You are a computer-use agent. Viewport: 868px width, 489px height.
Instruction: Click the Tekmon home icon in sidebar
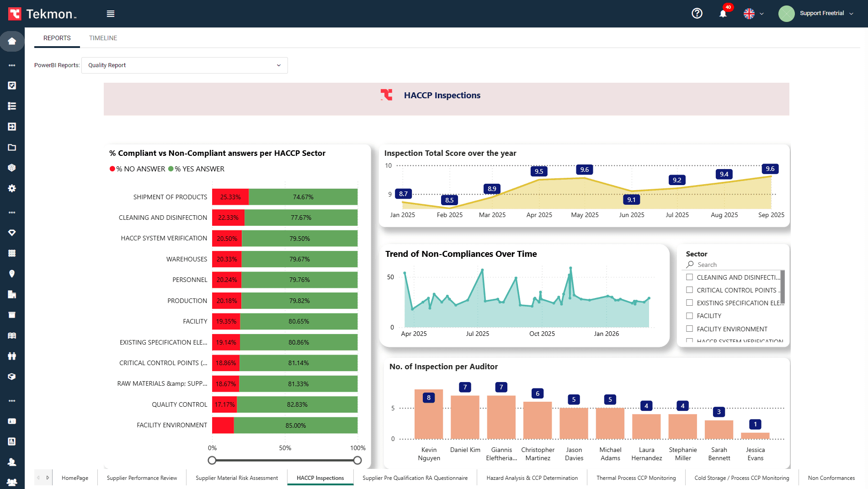point(12,41)
